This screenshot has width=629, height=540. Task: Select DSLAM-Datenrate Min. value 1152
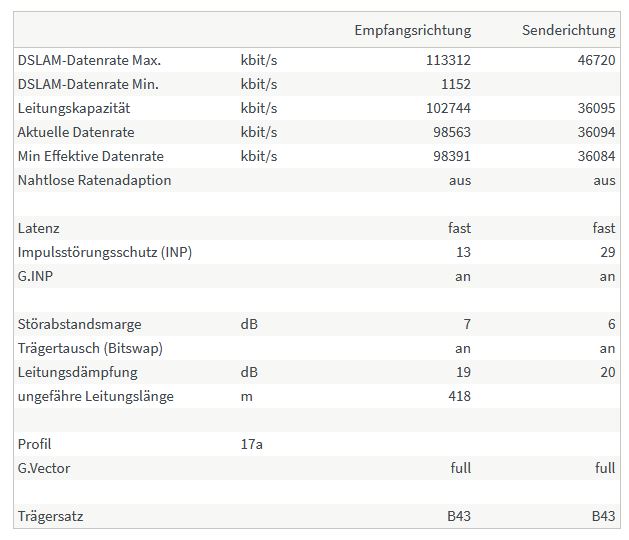[x=456, y=84]
